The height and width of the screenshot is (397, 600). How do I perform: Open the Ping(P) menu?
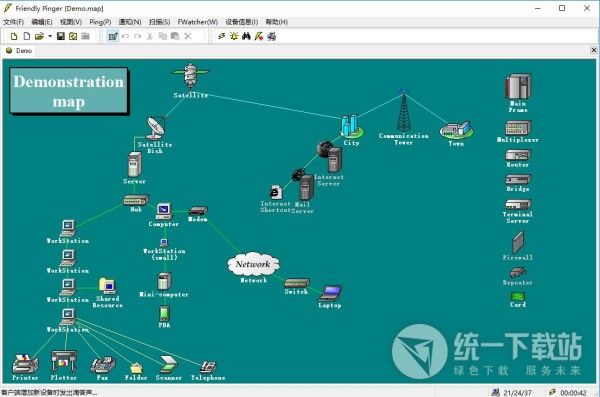coord(100,22)
